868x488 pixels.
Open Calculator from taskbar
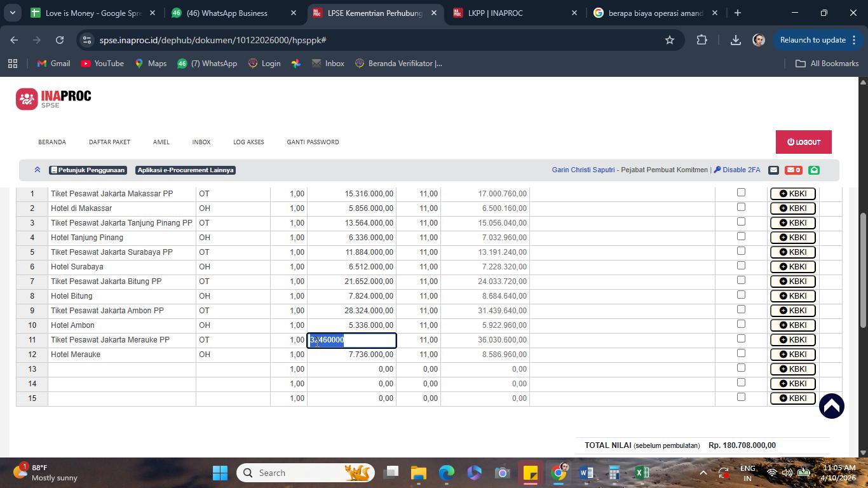click(x=614, y=473)
